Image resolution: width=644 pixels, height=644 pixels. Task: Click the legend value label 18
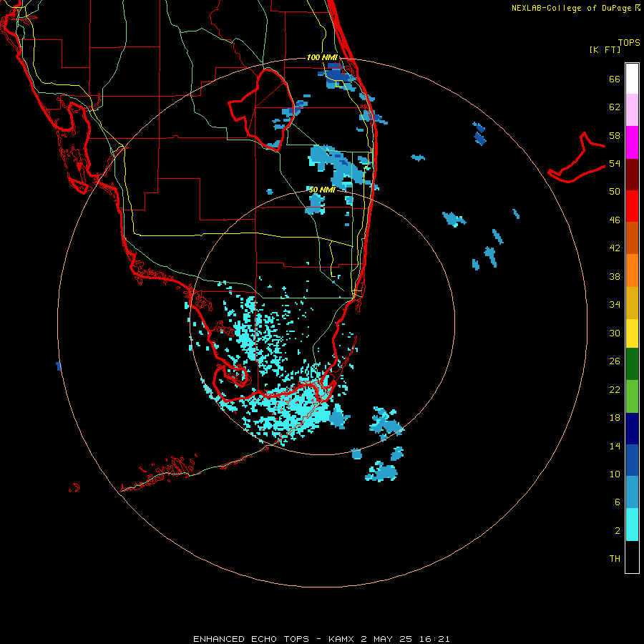tap(615, 418)
